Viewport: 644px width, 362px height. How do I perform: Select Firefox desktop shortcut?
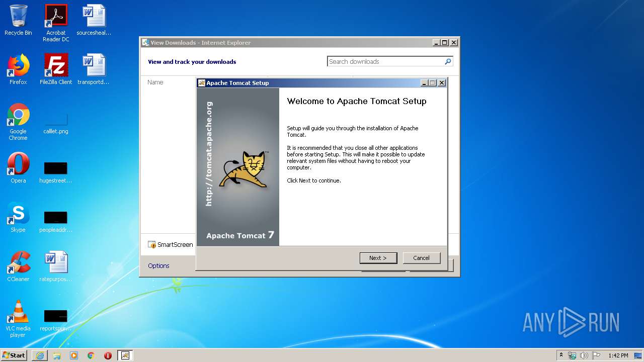pyautogui.click(x=18, y=69)
